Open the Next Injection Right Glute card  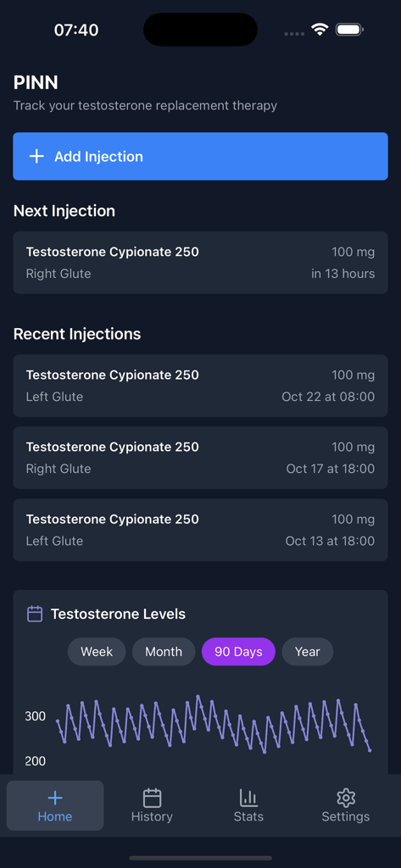pos(200,263)
